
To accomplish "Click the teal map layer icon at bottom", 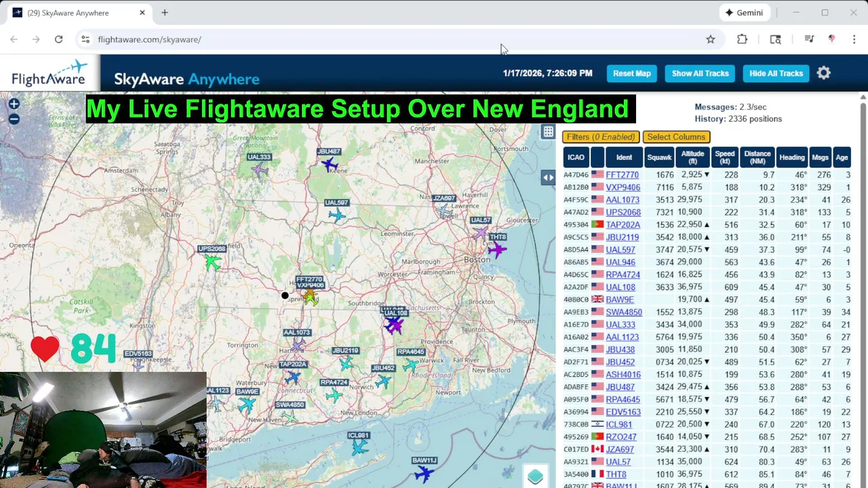I will click(535, 476).
